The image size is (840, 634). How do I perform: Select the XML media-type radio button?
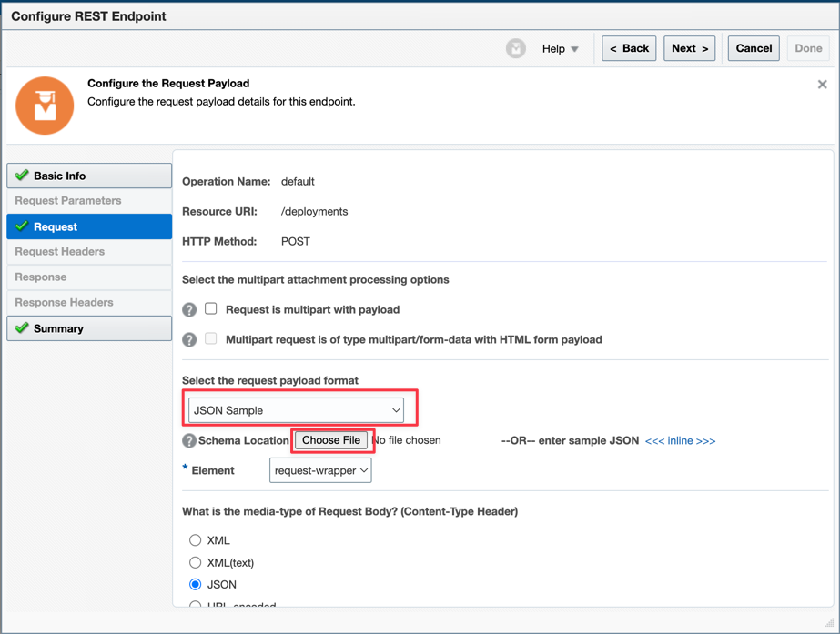[196, 540]
